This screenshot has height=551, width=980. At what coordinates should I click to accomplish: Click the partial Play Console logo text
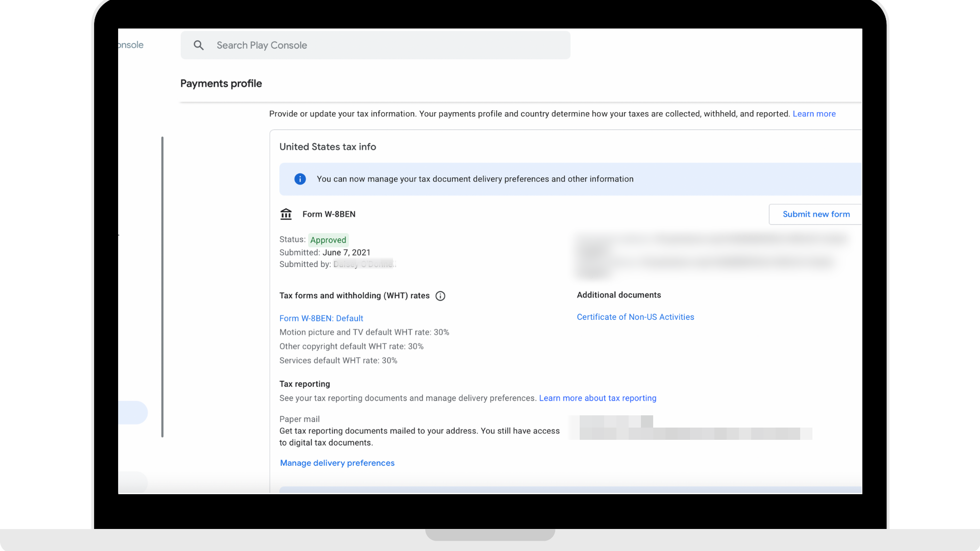[x=131, y=45]
